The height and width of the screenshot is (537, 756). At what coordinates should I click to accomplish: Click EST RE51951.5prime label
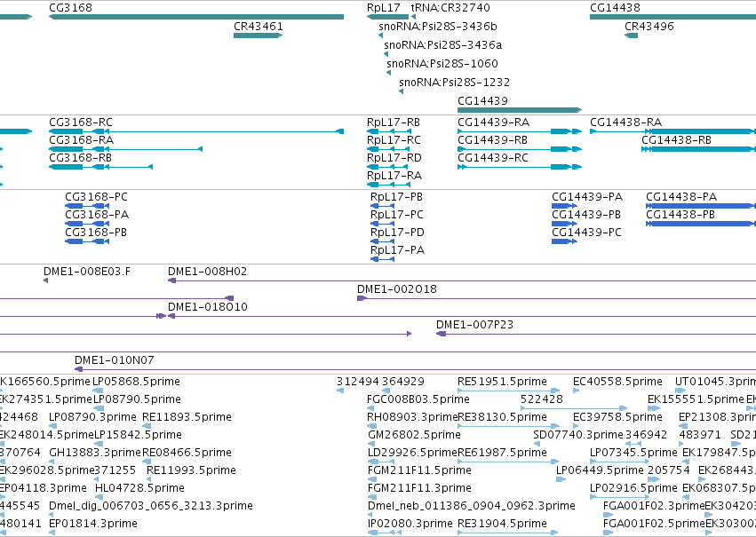pyautogui.click(x=502, y=382)
